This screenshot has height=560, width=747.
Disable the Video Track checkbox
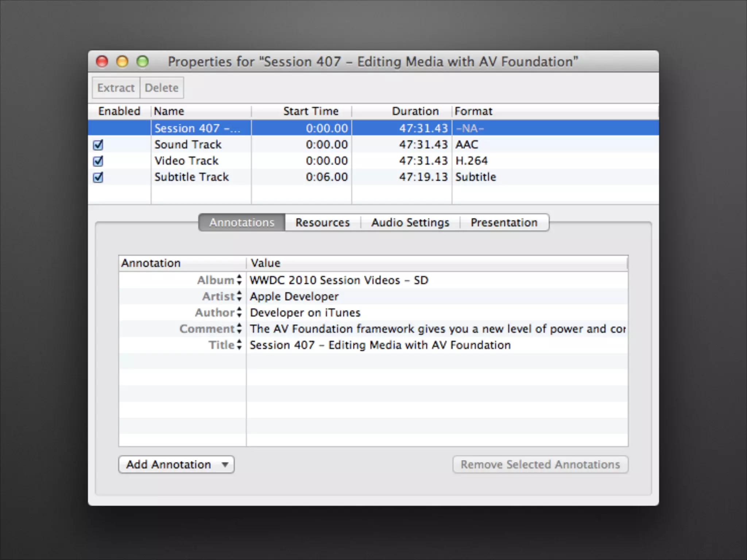[98, 161]
